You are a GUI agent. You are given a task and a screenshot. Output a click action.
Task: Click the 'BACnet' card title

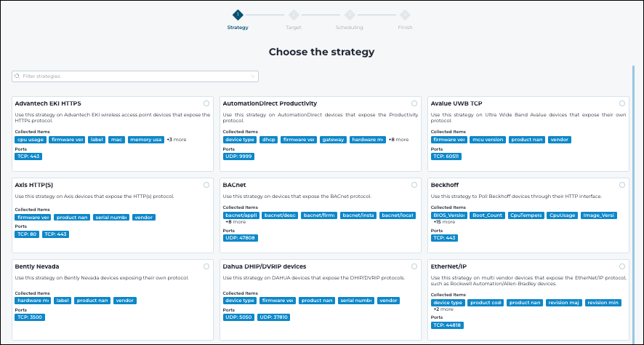(x=235, y=185)
